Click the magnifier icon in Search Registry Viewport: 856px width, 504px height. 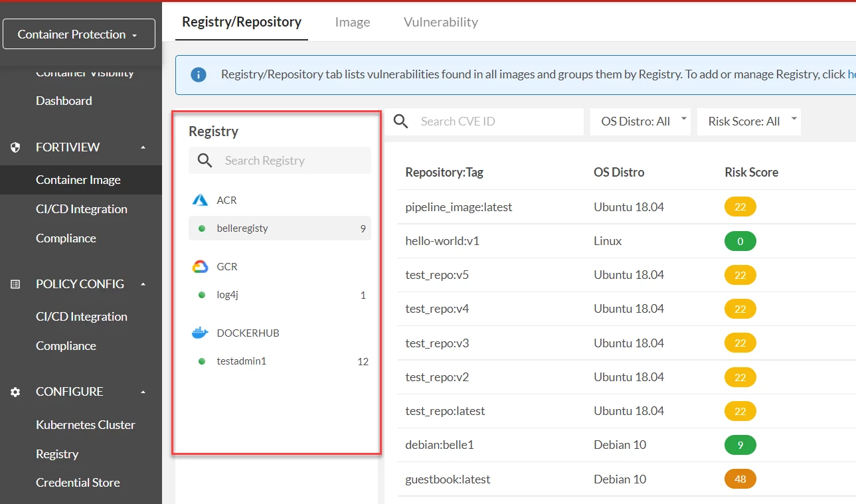(205, 161)
